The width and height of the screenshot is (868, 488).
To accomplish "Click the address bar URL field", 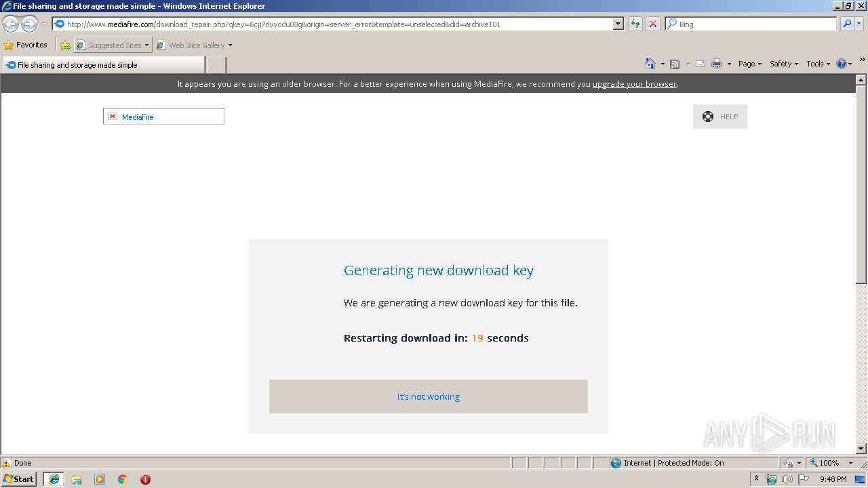I will (332, 24).
